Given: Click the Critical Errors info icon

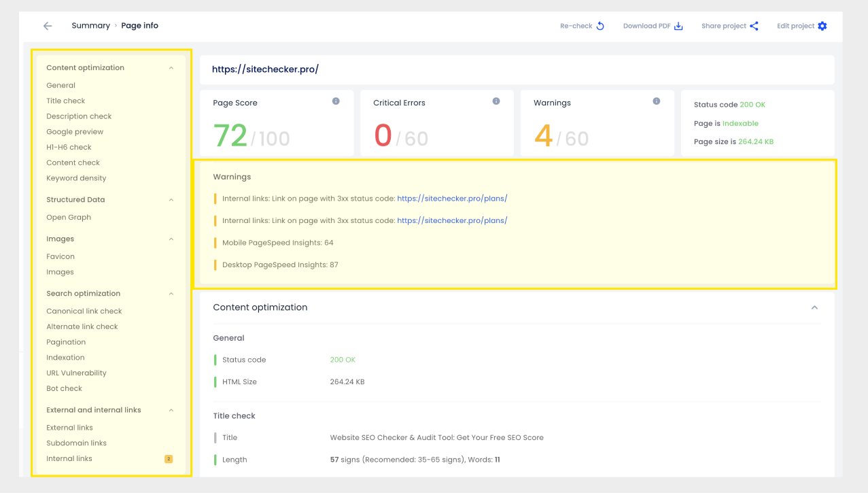Looking at the screenshot, I should click(x=496, y=101).
